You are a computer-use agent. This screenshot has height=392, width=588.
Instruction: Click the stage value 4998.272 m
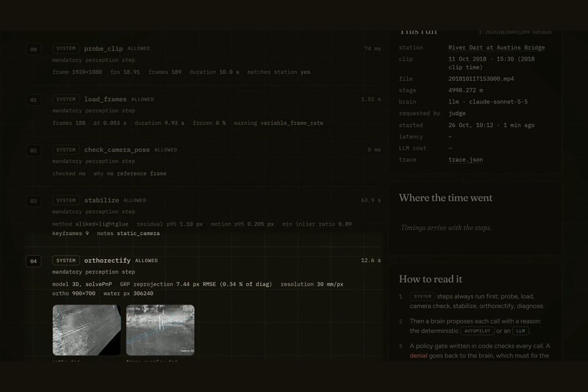(x=465, y=91)
